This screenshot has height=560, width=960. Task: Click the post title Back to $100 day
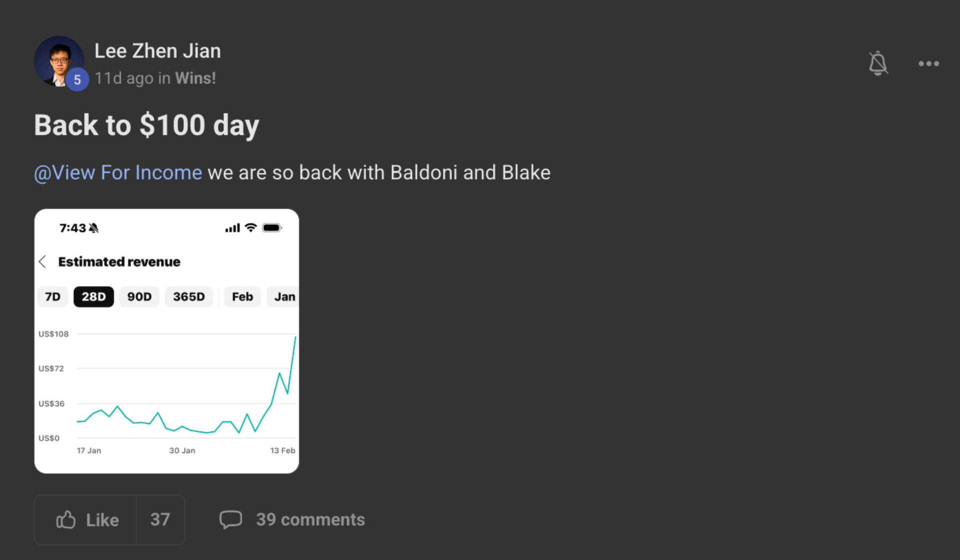pyautogui.click(x=146, y=125)
